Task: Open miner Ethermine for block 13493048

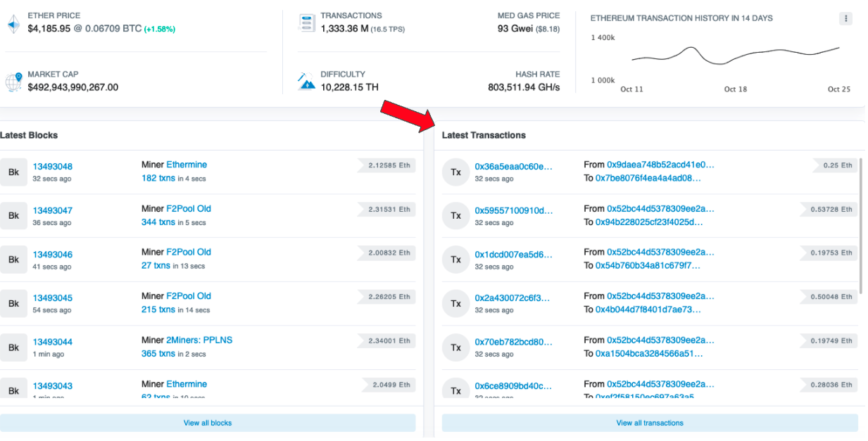Action: tap(187, 165)
